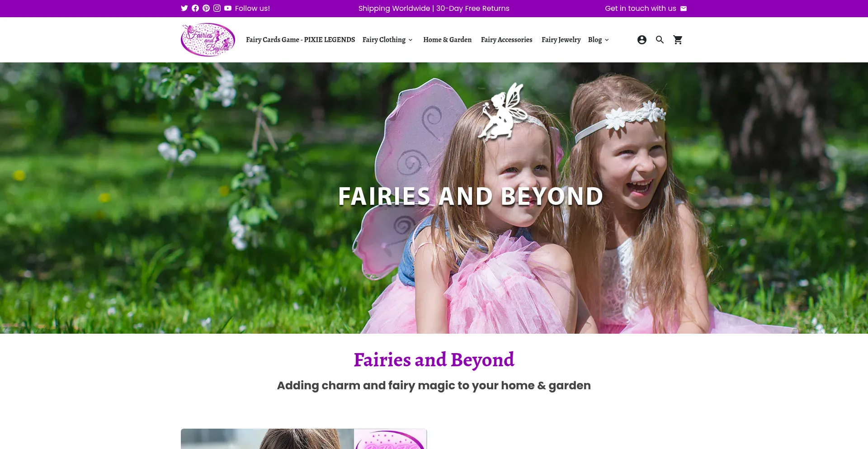868x449 pixels.
Task: Click the FAIRIES AND BEYOND hero title
Action: coord(470,196)
